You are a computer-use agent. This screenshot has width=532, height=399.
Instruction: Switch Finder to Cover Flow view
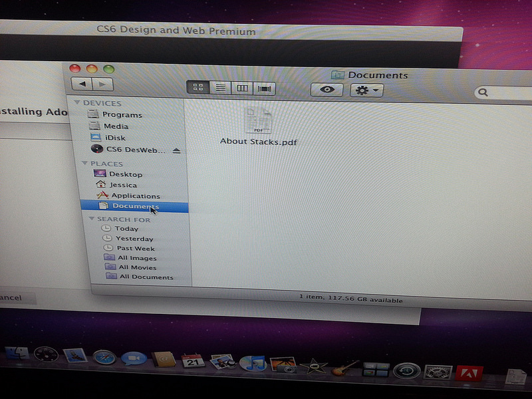264,89
